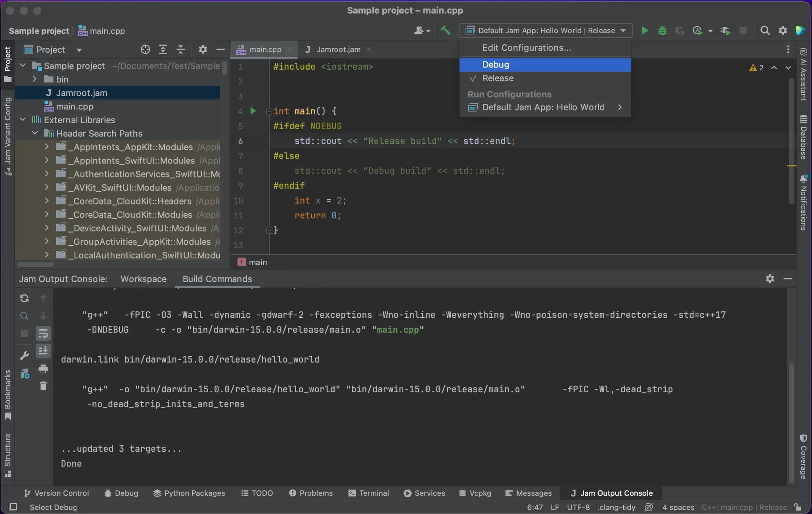Viewport: 812px width, 514px height.
Task: Open the Version Control tool window
Action: [x=56, y=493]
